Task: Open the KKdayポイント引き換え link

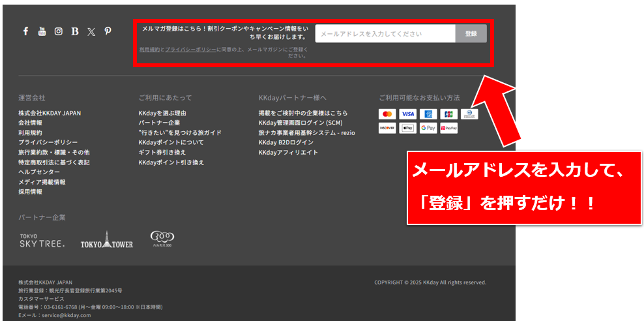Action: [171, 162]
